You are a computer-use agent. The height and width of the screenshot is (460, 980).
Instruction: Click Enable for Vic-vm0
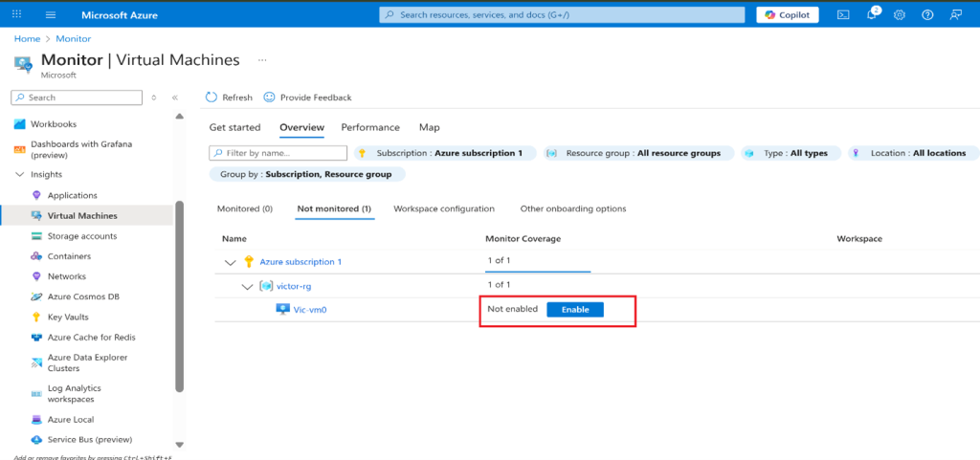click(x=575, y=310)
